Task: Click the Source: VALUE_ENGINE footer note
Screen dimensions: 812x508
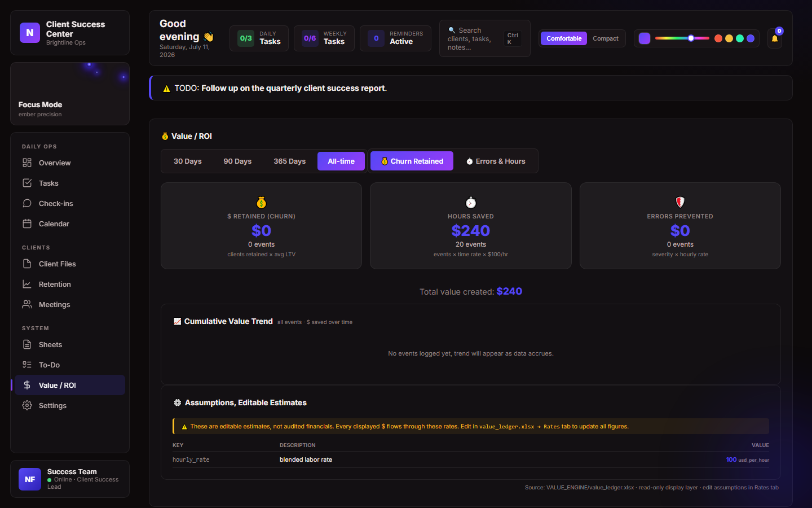Action: pos(652,488)
